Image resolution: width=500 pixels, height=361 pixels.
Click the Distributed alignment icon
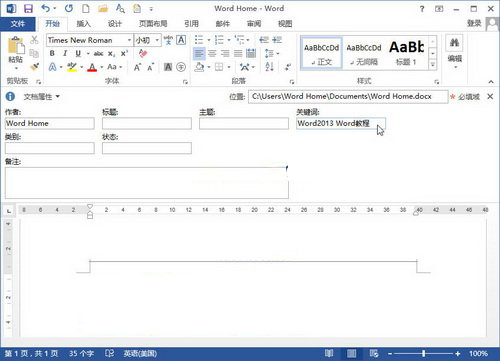point(251,53)
